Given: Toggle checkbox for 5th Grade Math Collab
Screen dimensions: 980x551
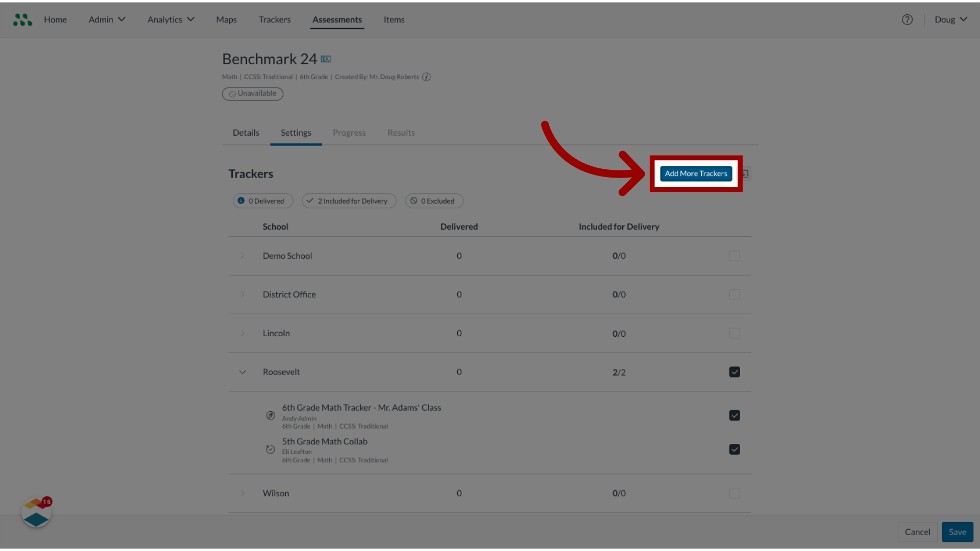Looking at the screenshot, I should pyautogui.click(x=734, y=449).
